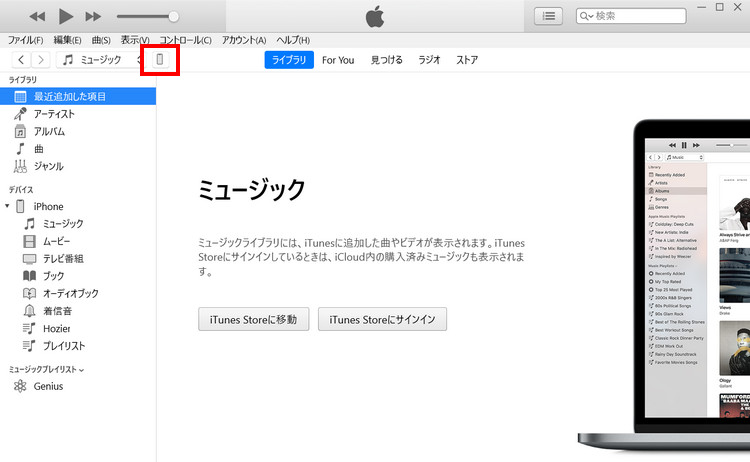This screenshot has width=750, height=462.
Task: Open the search magnifier options dropdown
Action: pos(587,16)
